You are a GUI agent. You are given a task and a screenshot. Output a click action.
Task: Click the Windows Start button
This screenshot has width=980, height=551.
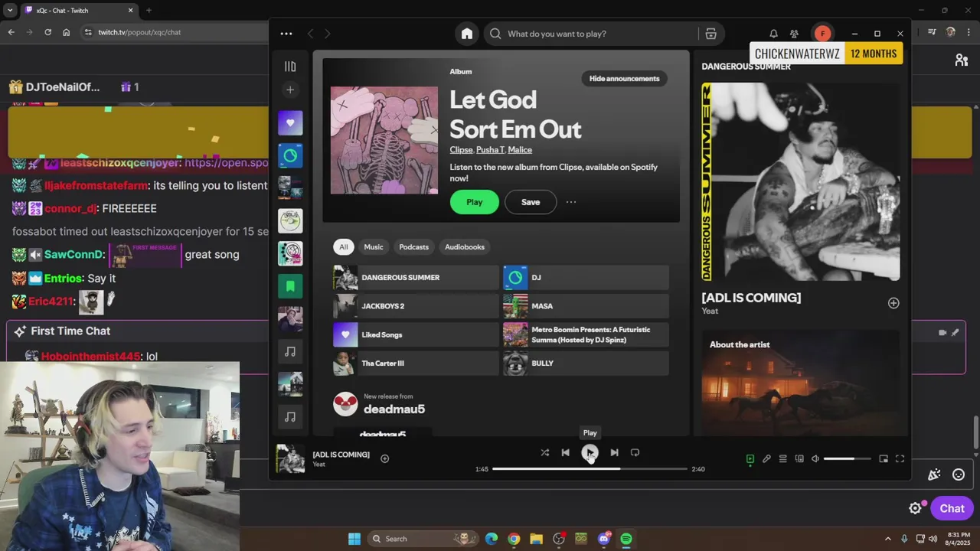point(354,539)
